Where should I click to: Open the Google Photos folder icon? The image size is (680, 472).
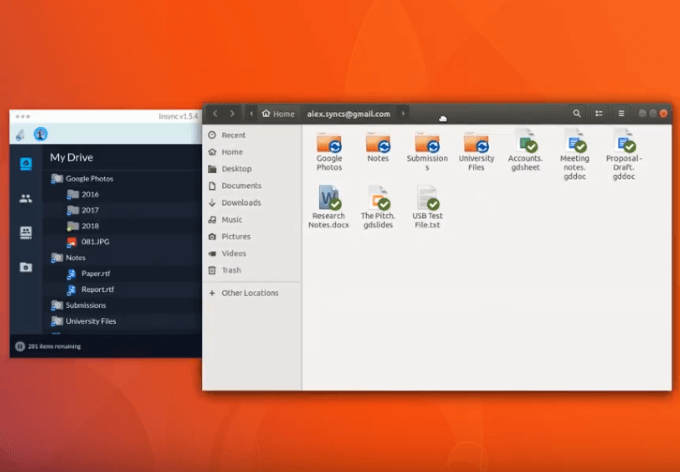click(x=329, y=143)
